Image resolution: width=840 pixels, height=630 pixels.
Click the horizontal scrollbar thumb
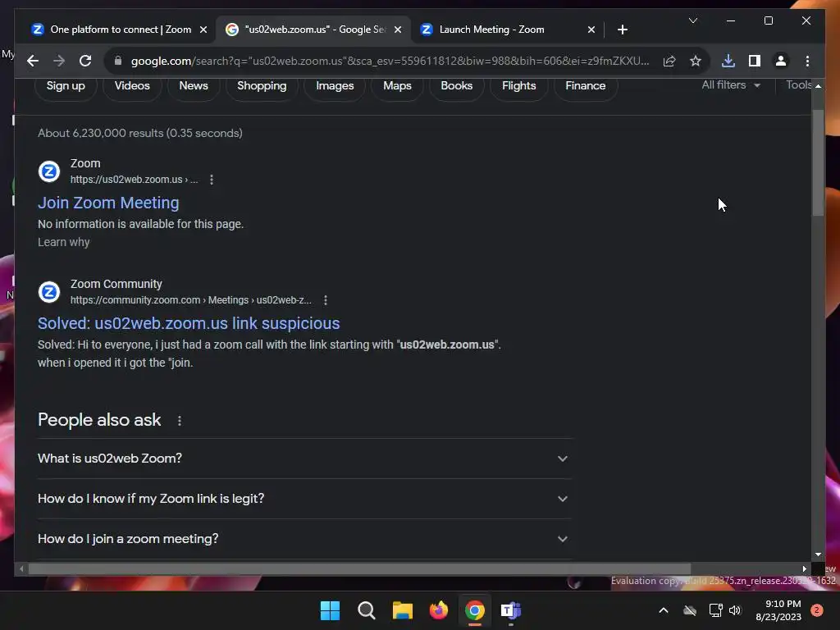coord(359,569)
